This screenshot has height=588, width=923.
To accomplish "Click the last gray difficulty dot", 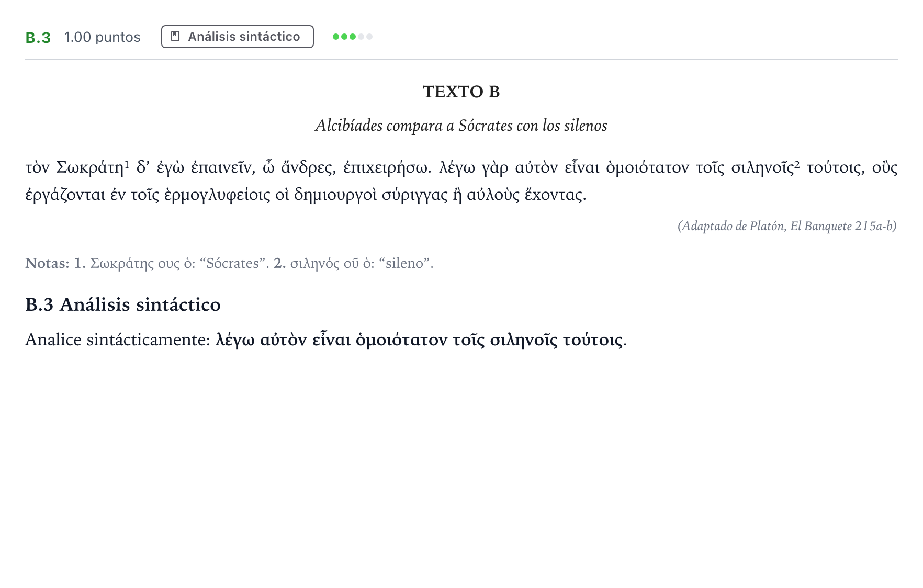I will tap(369, 37).
